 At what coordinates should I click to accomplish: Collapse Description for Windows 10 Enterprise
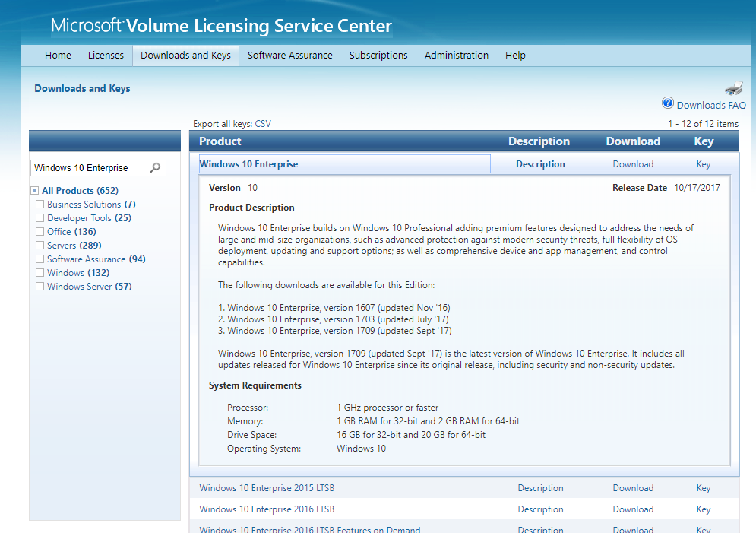(x=540, y=164)
